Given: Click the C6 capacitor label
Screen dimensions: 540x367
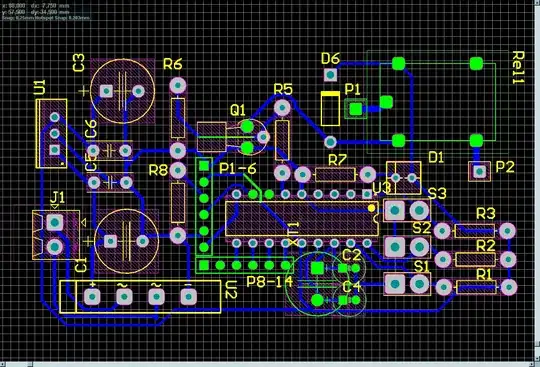Looking at the screenshot, I should [x=91, y=129].
